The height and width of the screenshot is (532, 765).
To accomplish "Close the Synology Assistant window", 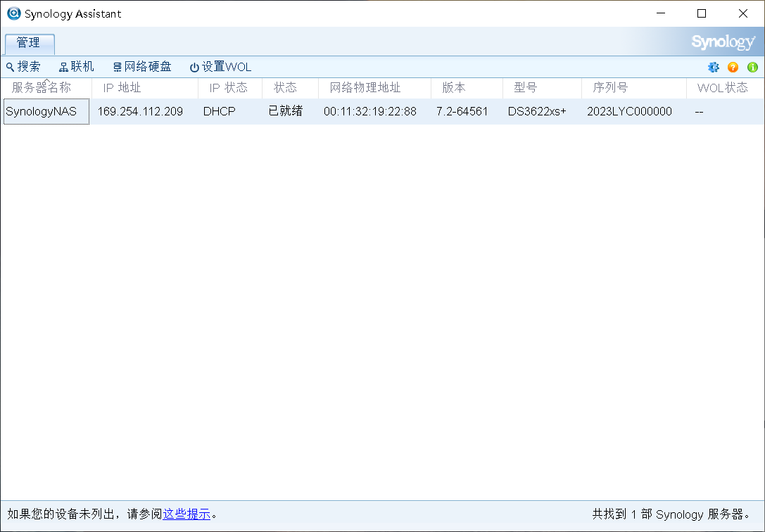I will click(743, 13).
